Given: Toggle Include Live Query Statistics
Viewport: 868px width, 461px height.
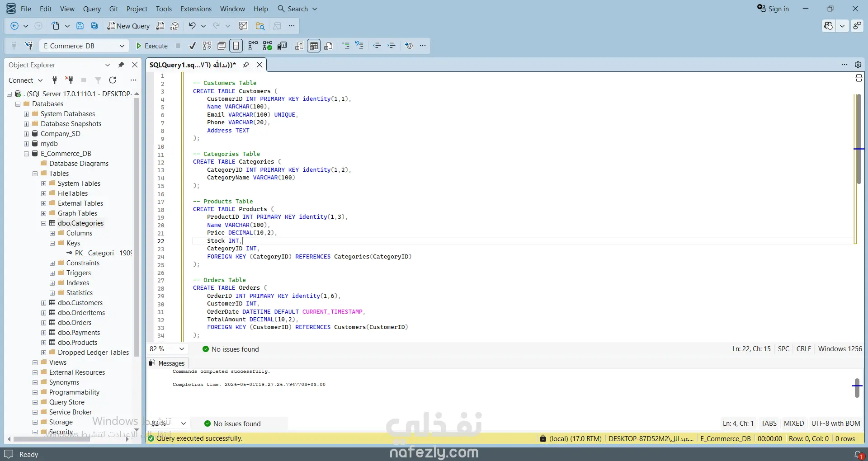Looking at the screenshot, I should pyautogui.click(x=268, y=46).
